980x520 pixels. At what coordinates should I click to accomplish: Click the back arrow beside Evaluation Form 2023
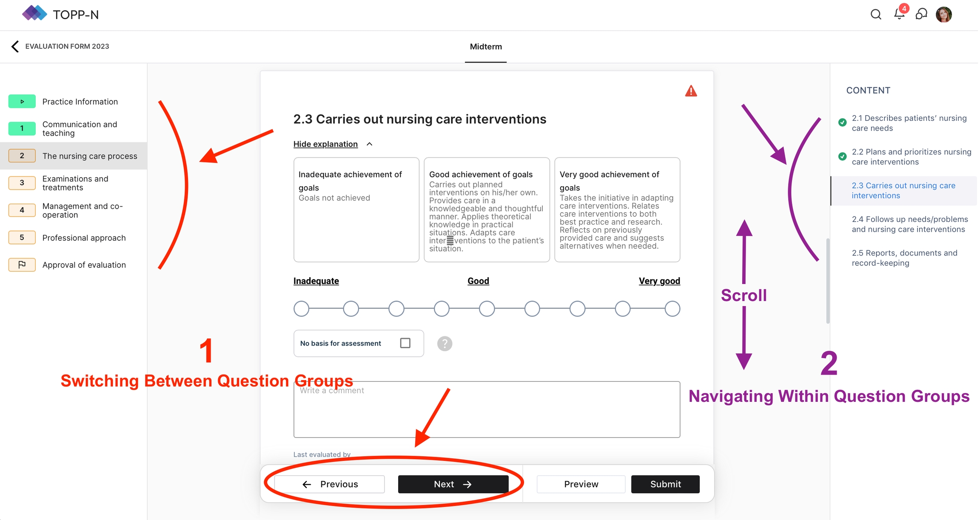(x=15, y=46)
